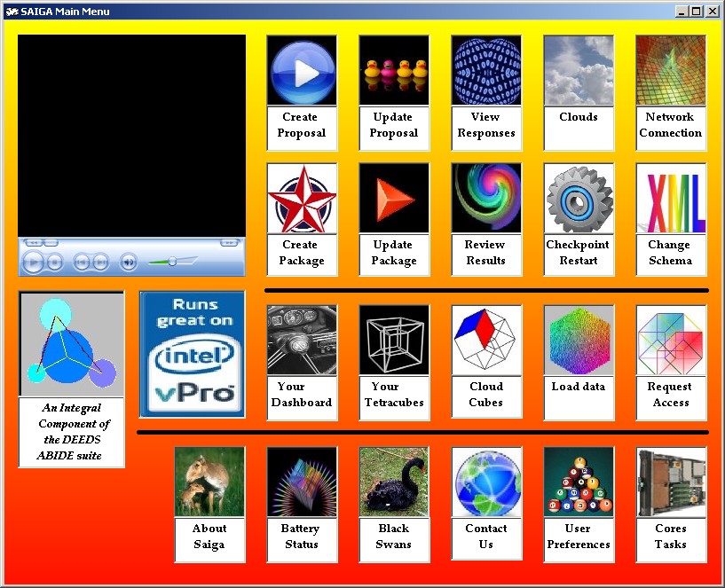Skip to next track in media player
This screenshot has width=725, height=588.
coord(101,262)
